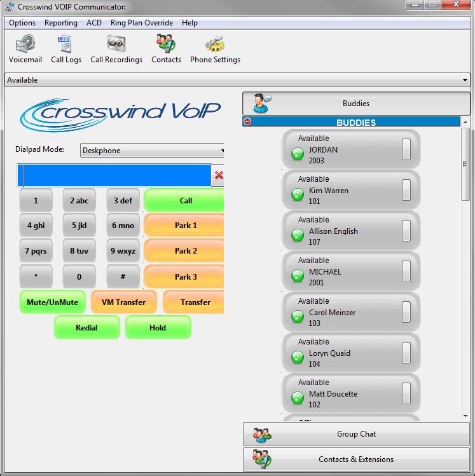The height and width of the screenshot is (476, 475).
Task: Expand the Available status dropdown
Action: [x=465, y=80]
